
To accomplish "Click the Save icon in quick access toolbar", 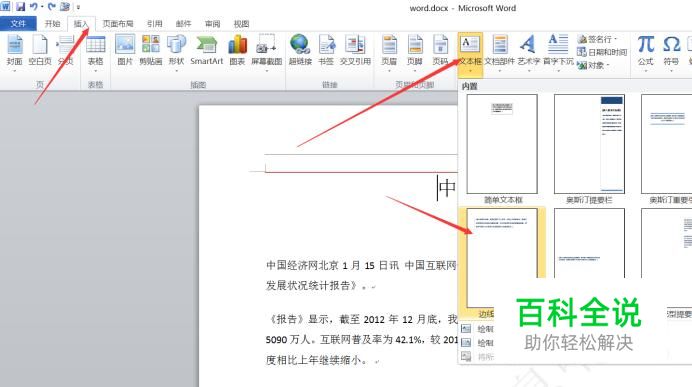I will point(20,7).
